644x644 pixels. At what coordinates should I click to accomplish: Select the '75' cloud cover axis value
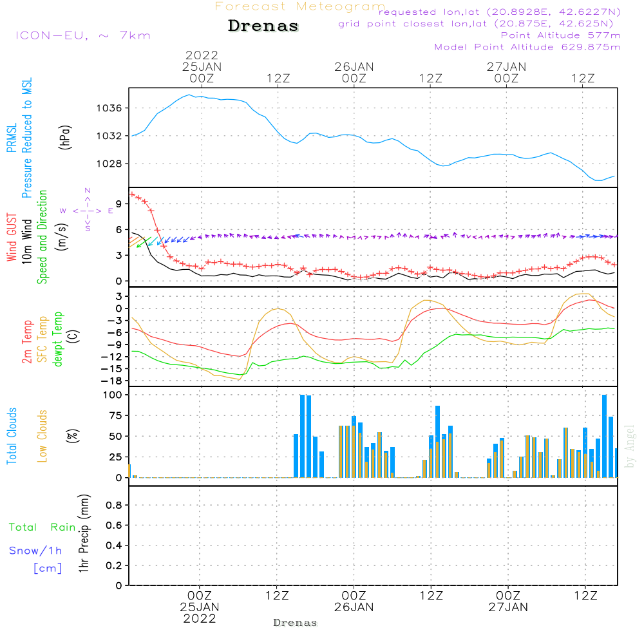(x=116, y=415)
